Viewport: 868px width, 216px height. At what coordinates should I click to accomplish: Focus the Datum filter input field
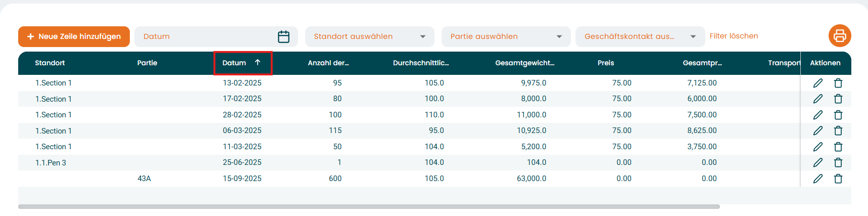pos(216,36)
